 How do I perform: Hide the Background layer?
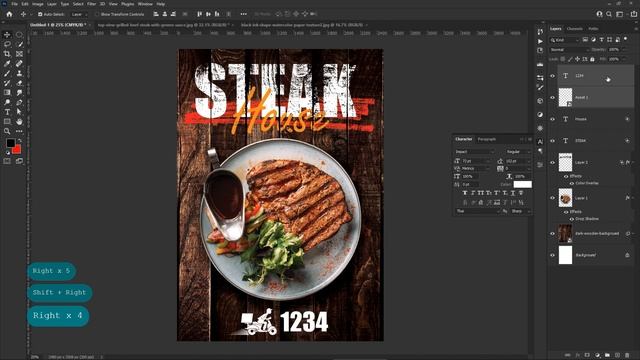pyautogui.click(x=553, y=255)
